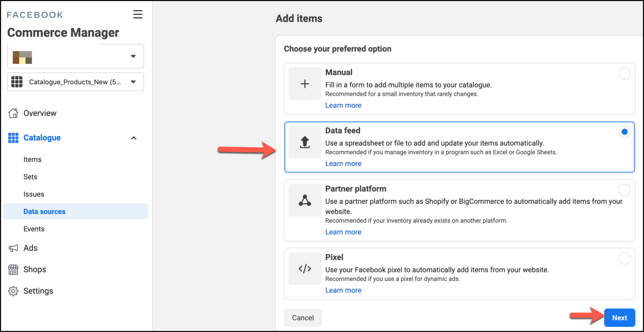
Task: Select the Manual option radio button
Action: pos(624,73)
